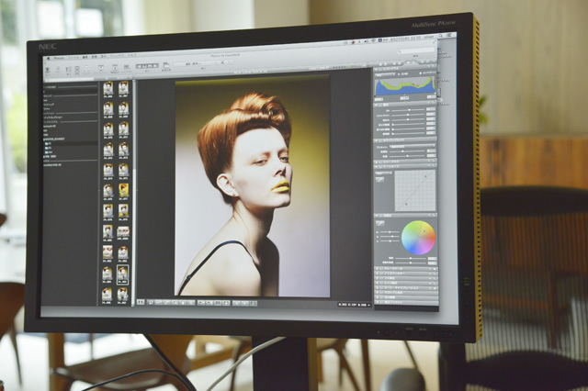Collapse the Color Correction panel triangle
This screenshot has width=588, height=391.
tap(377, 216)
